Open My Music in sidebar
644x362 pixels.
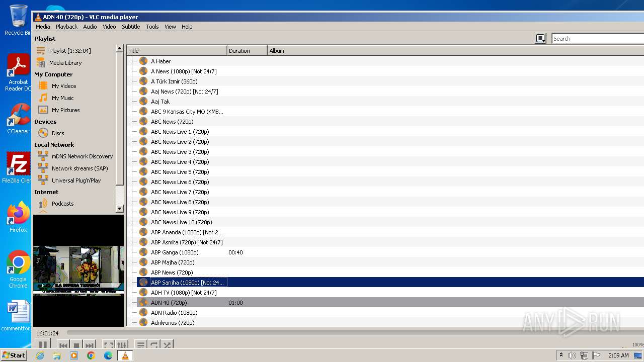tap(62, 98)
